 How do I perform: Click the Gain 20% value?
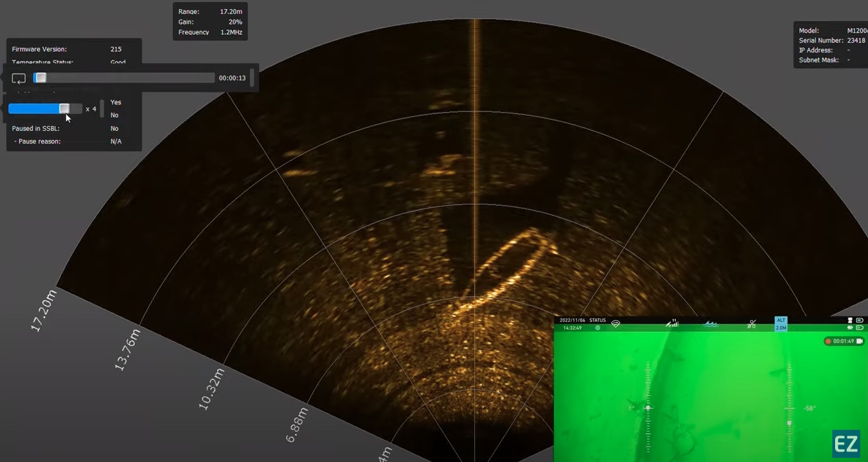pos(235,22)
